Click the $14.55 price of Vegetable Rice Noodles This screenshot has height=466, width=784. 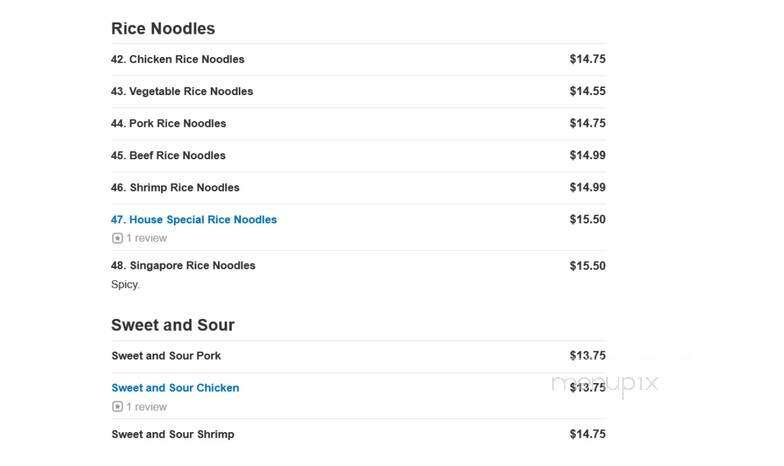(x=588, y=91)
